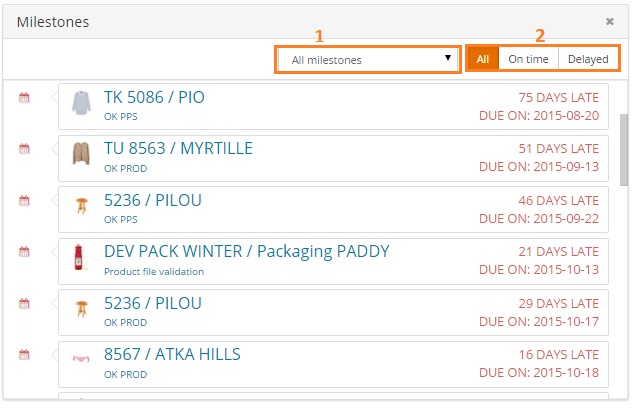Click the red bottle Packaging PADDY thumbnail

[81, 259]
